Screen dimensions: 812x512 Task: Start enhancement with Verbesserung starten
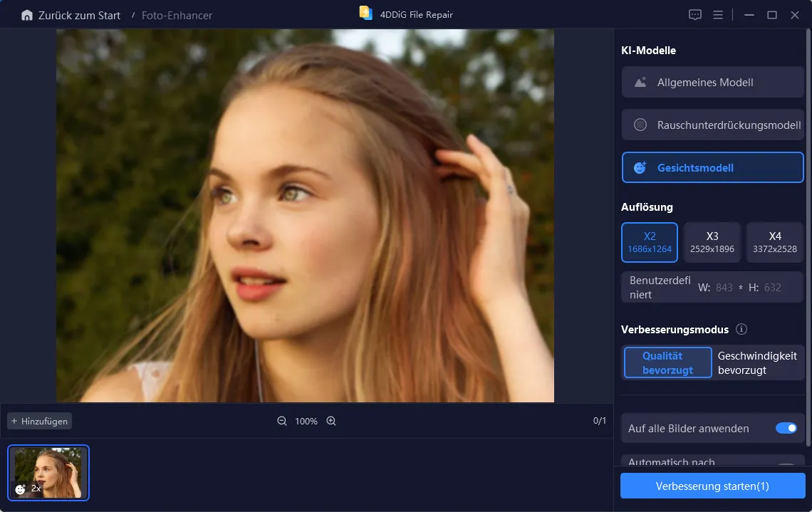(712, 486)
